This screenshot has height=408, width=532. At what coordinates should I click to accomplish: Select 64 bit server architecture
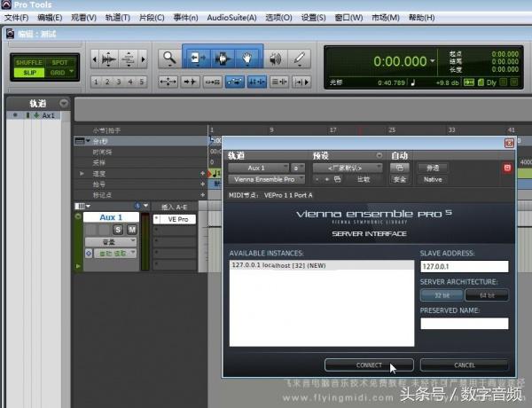point(487,295)
